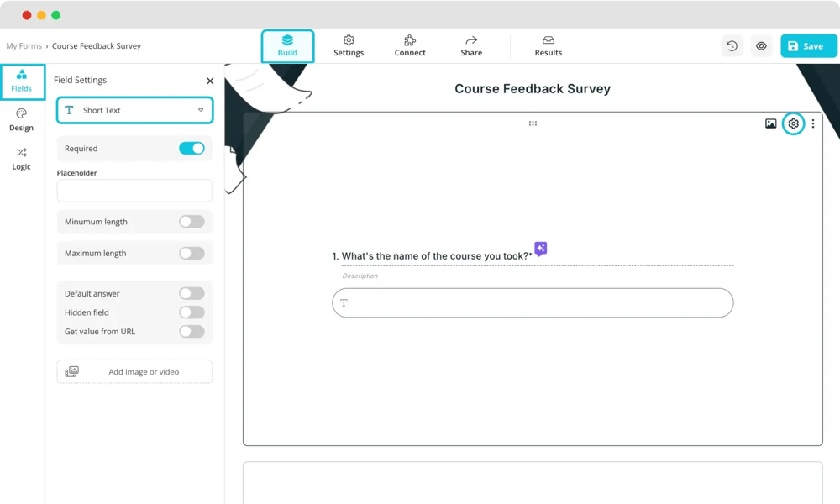Click Add image or video button
The height and width of the screenshot is (504, 840).
click(x=134, y=371)
